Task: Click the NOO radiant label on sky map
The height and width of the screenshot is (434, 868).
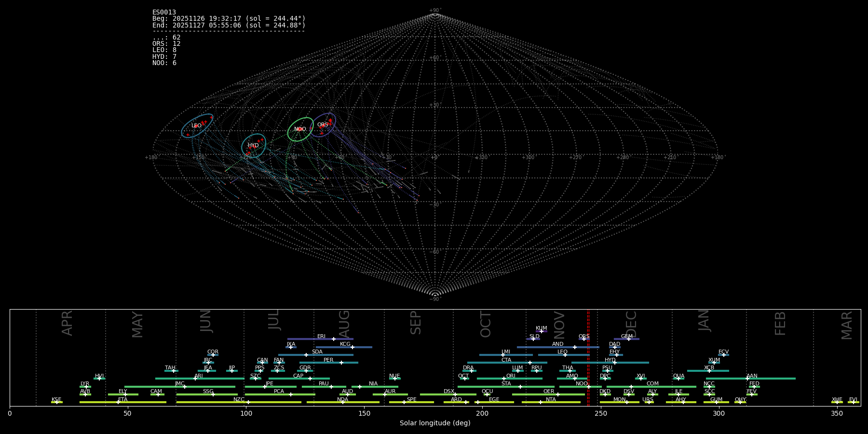Action: 300,129
